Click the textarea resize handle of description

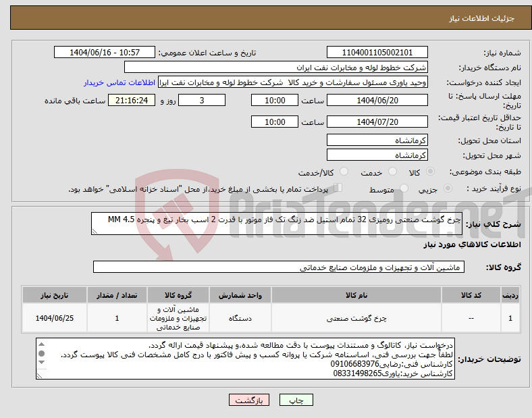pyautogui.click(x=95, y=232)
